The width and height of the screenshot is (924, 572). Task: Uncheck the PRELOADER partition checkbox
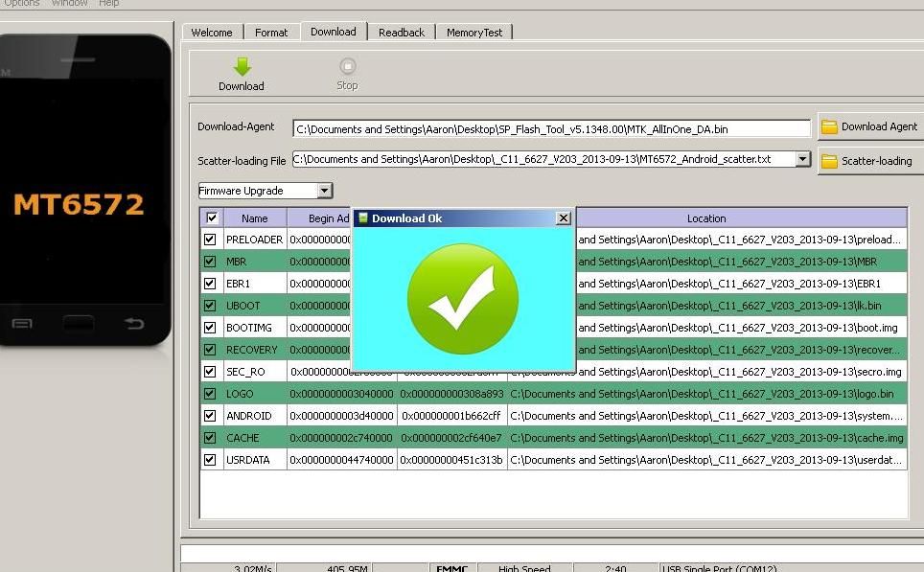(210, 240)
